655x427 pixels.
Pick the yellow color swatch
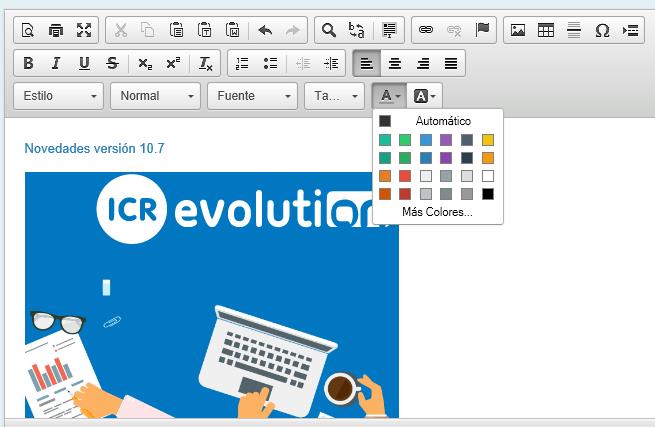487,140
